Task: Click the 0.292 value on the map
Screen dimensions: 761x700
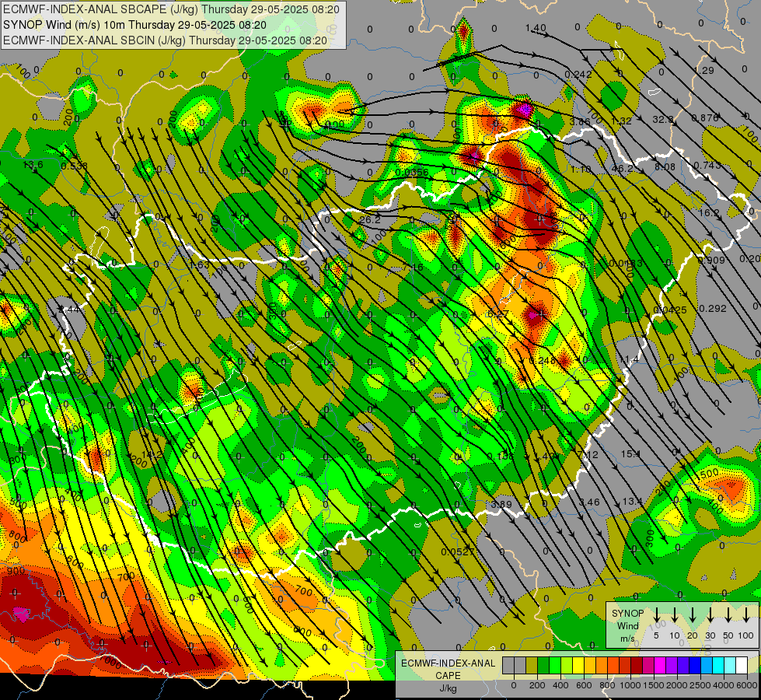Action: (x=713, y=309)
